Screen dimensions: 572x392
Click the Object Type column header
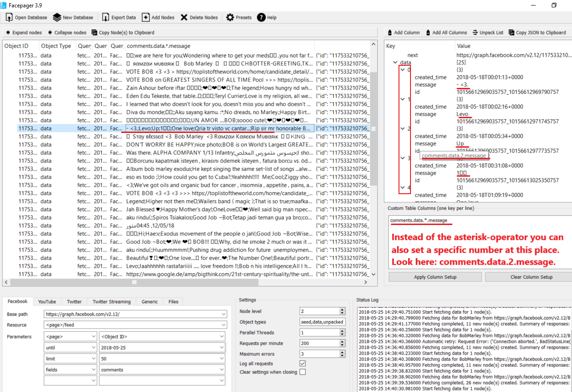pos(57,46)
